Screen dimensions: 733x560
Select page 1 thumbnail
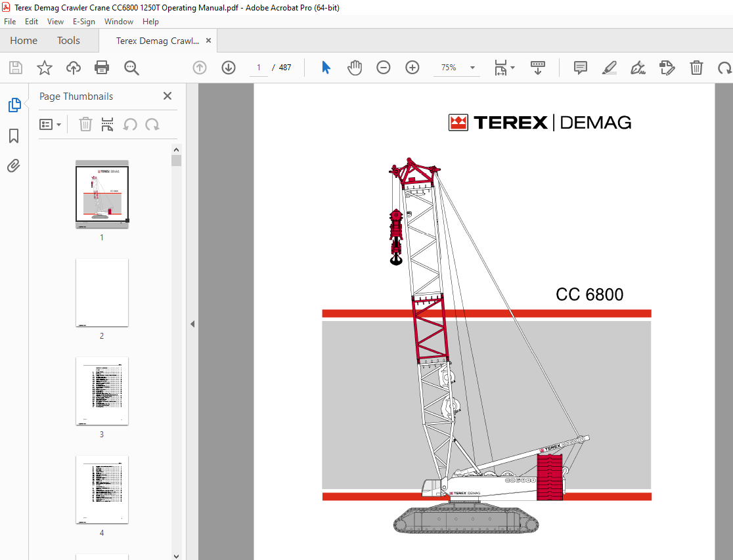pos(102,194)
